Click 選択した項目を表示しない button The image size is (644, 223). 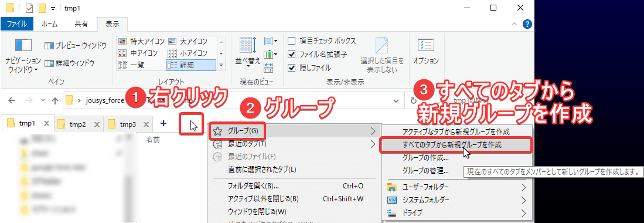[382, 55]
